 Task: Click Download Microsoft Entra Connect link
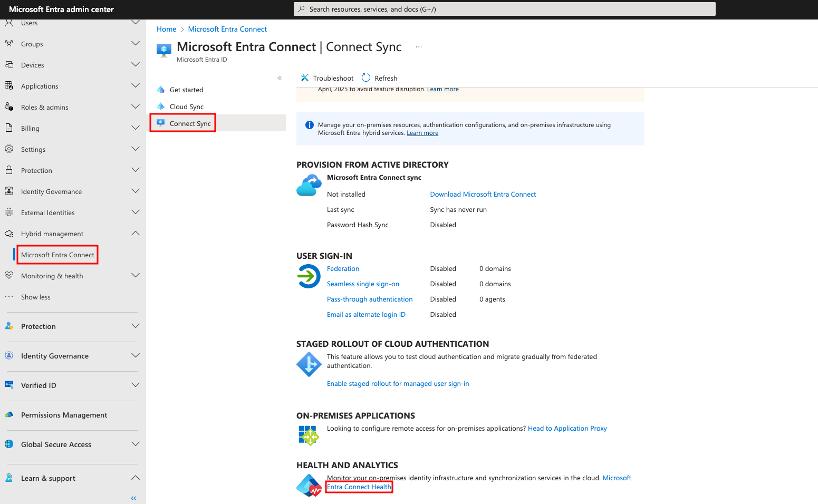[x=483, y=194]
